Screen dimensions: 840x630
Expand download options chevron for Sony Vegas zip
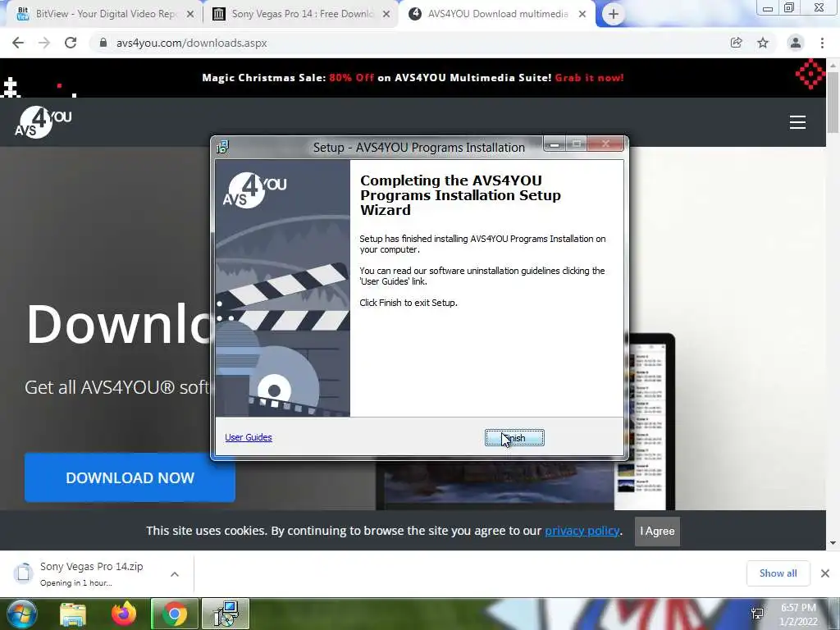[x=175, y=574]
